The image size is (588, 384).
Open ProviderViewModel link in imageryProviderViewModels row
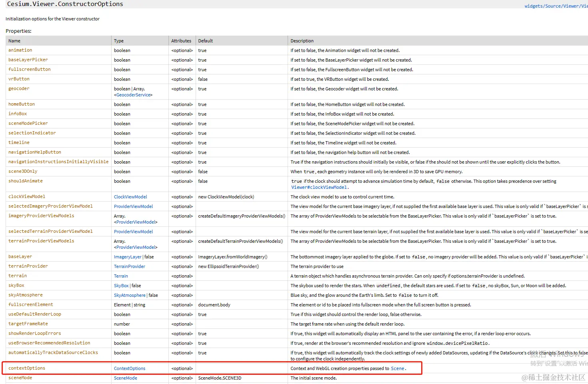(x=136, y=222)
